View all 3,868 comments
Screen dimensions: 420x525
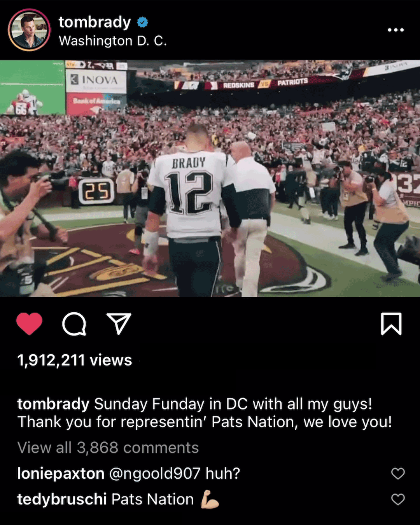point(108,448)
